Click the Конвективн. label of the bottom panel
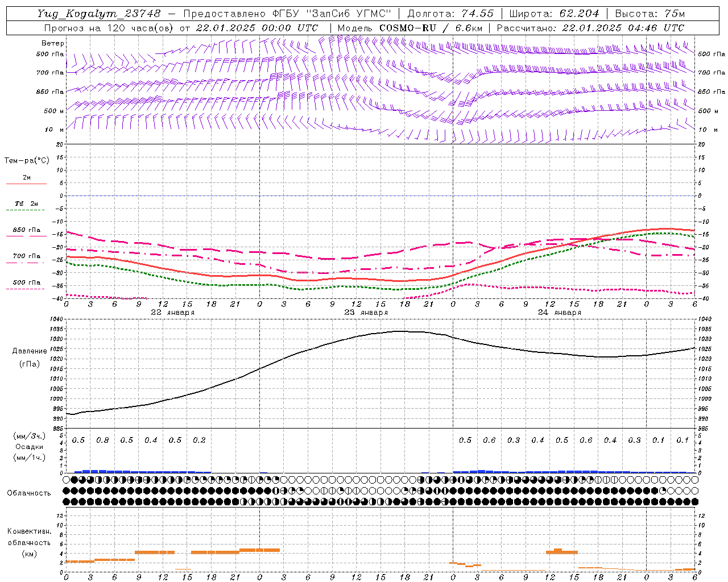 pyautogui.click(x=29, y=531)
